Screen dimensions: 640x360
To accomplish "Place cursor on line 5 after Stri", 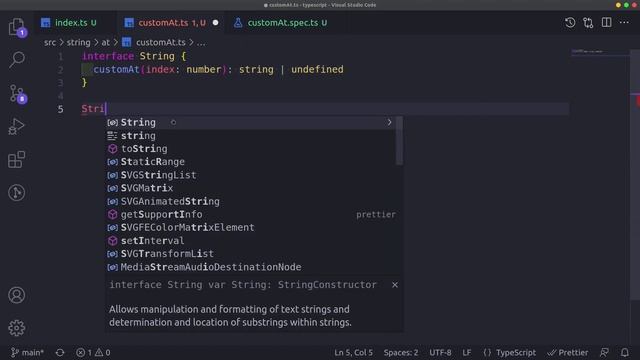I will point(106,109).
